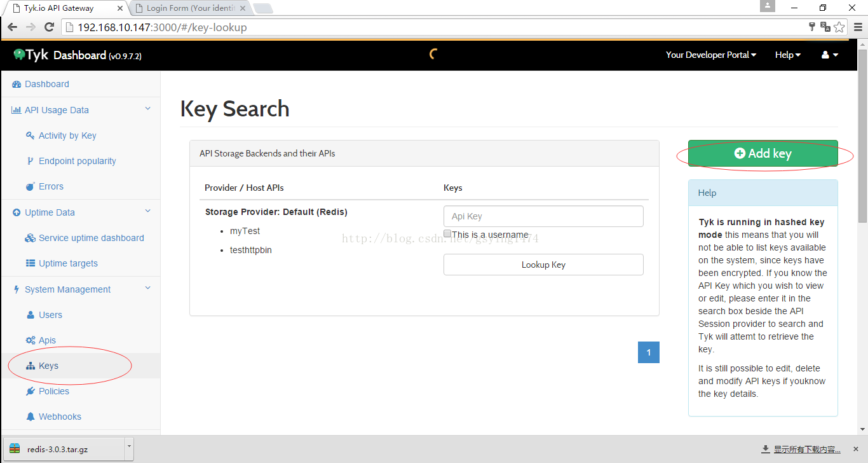
Task: Click the browser forward arrow
Action: point(31,27)
